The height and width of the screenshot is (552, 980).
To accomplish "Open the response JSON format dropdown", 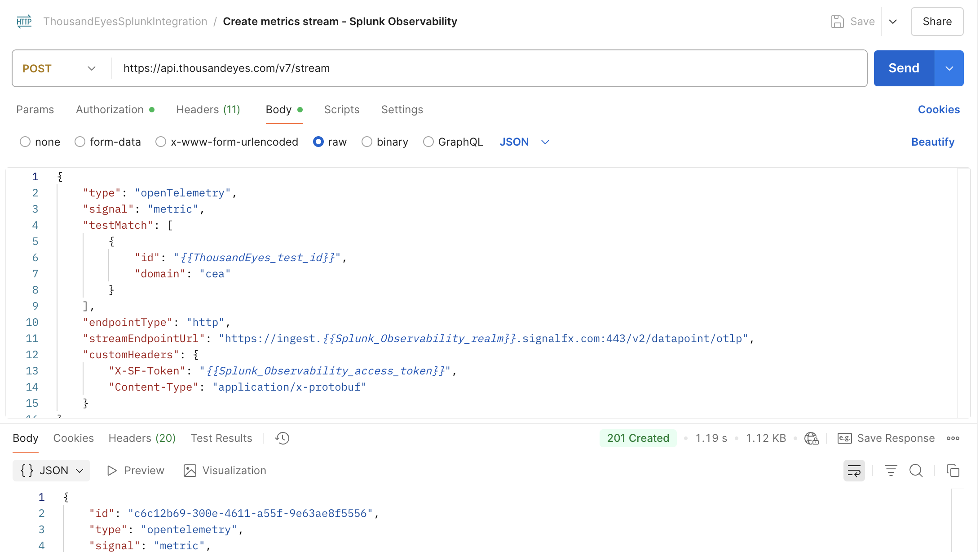I will point(51,471).
